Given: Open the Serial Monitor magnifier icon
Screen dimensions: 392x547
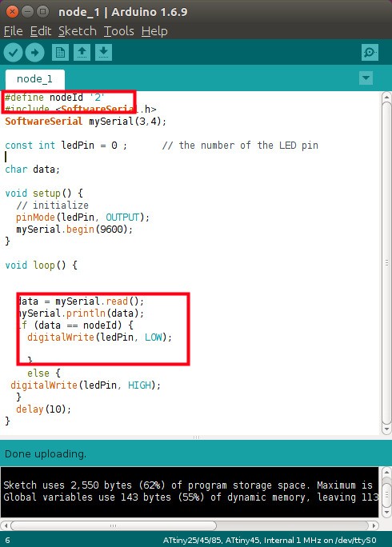Looking at the screenshot, I should coord(370,53).
